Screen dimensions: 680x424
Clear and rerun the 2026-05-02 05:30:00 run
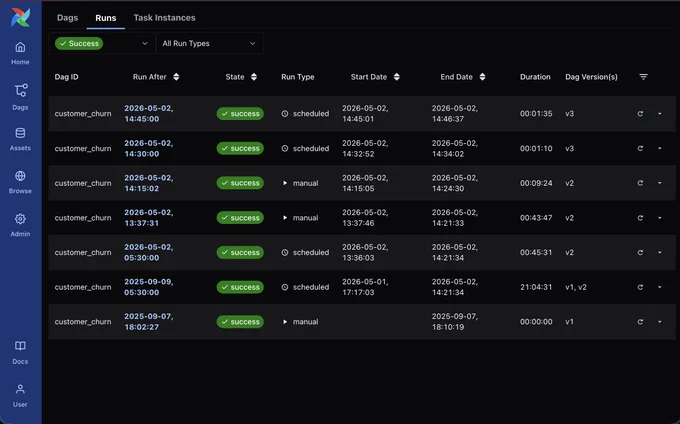tap(640, 252)
